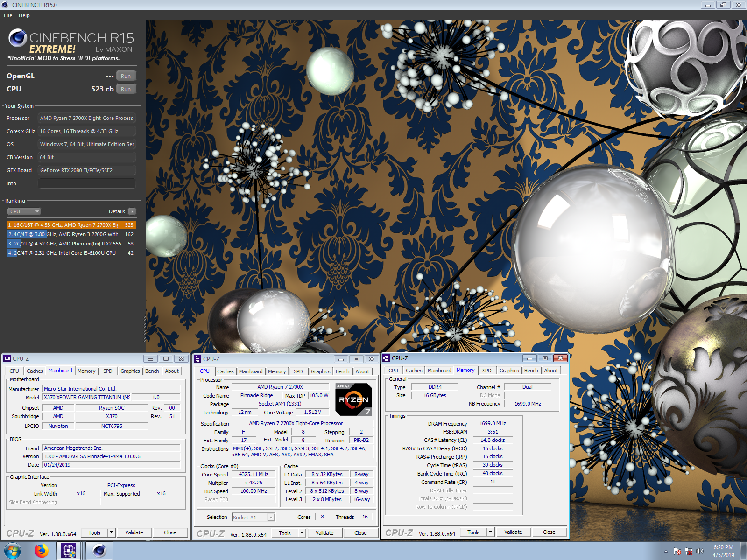The height and width of the screenshot is (560, 747).
Task: Select ranking entry Phenom II X2 555
Action: 71,244
